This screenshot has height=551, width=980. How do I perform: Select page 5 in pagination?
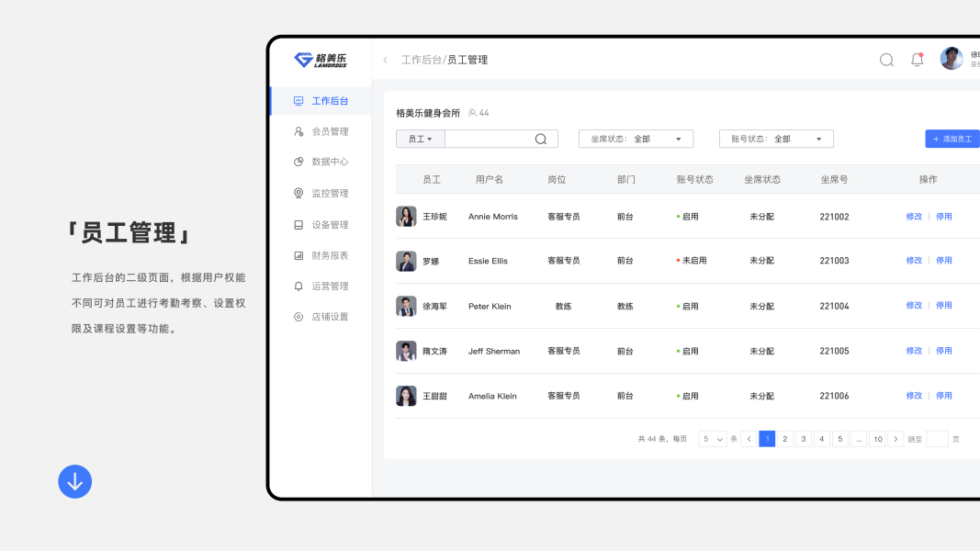pos(840,439)
